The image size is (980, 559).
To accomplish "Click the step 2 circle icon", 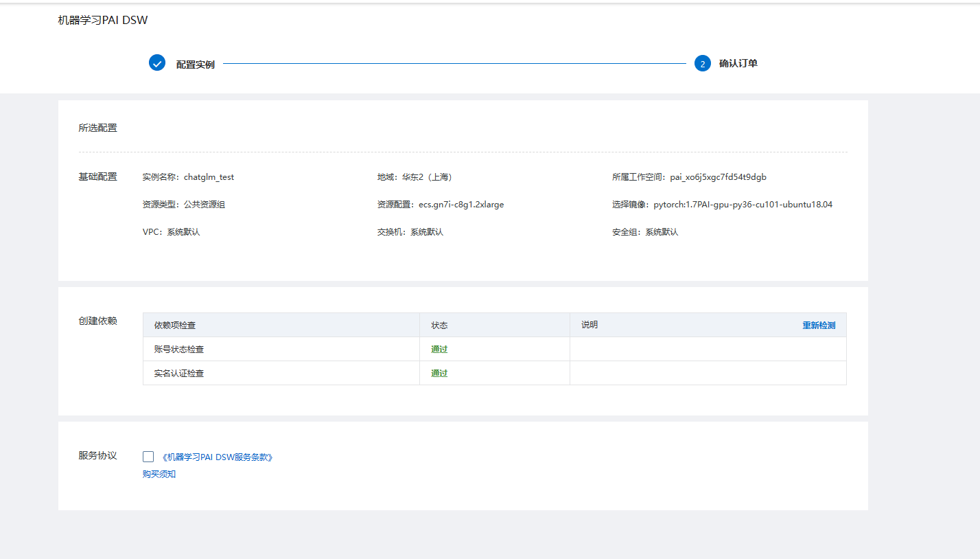I will pos(702,64).
